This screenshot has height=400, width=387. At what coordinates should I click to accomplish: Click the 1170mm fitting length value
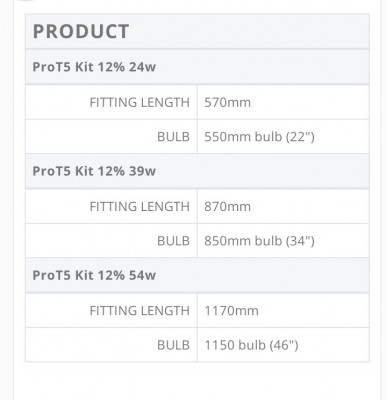[231, 311]
